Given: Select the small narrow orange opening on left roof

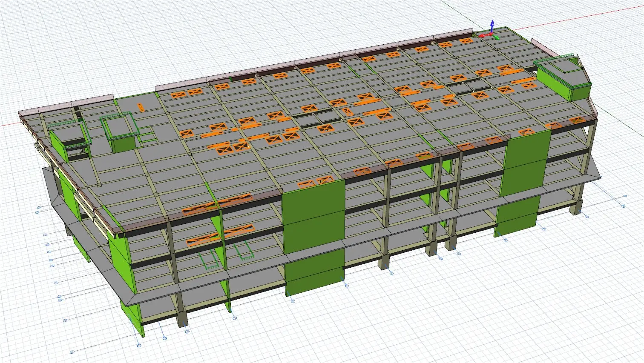Looking at the screenshot, I should (x=141, y=107).
